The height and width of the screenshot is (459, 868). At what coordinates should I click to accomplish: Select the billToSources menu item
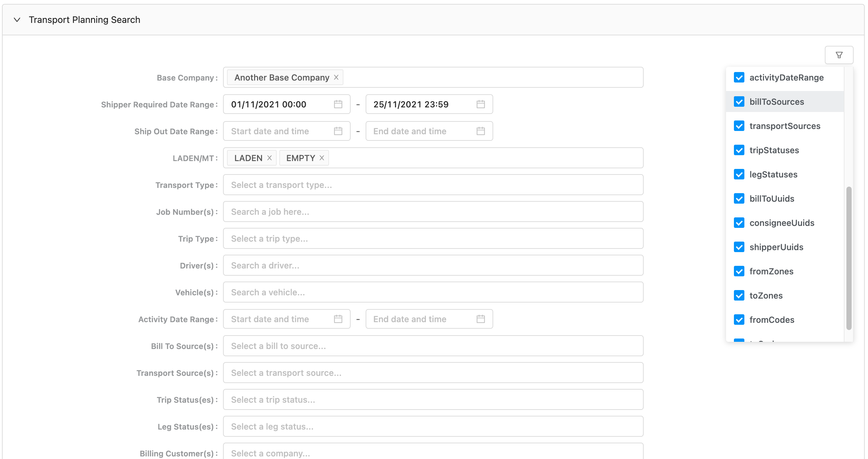[x=776, y=102]
